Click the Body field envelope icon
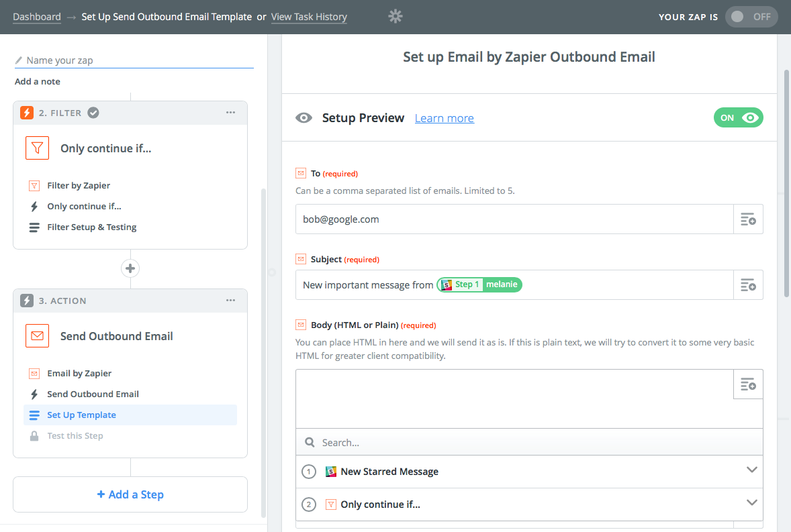 click(301, 325)
